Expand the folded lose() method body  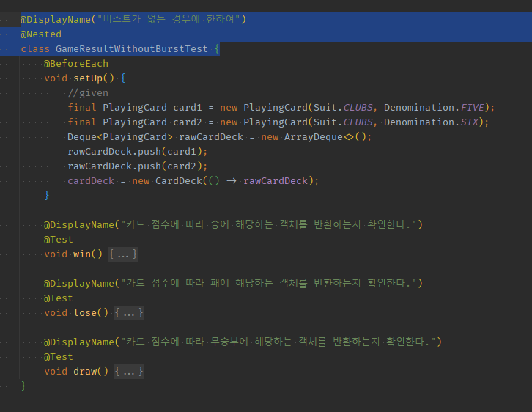(128, 313)
